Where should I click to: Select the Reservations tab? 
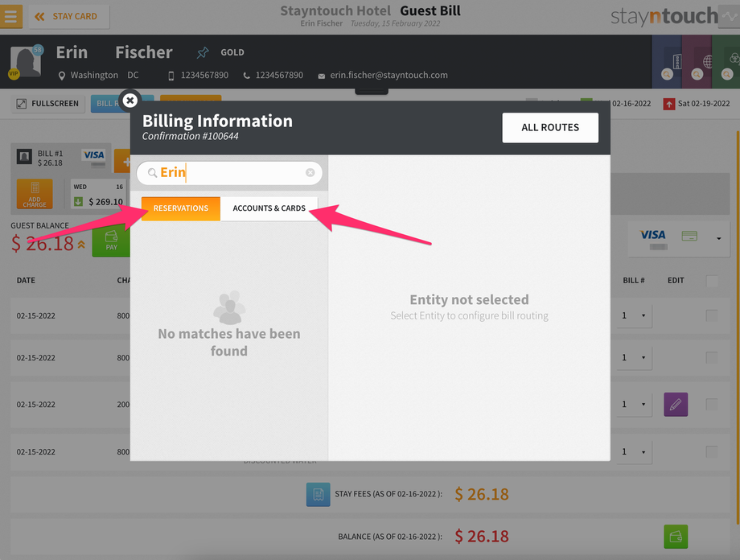point(181,208)
